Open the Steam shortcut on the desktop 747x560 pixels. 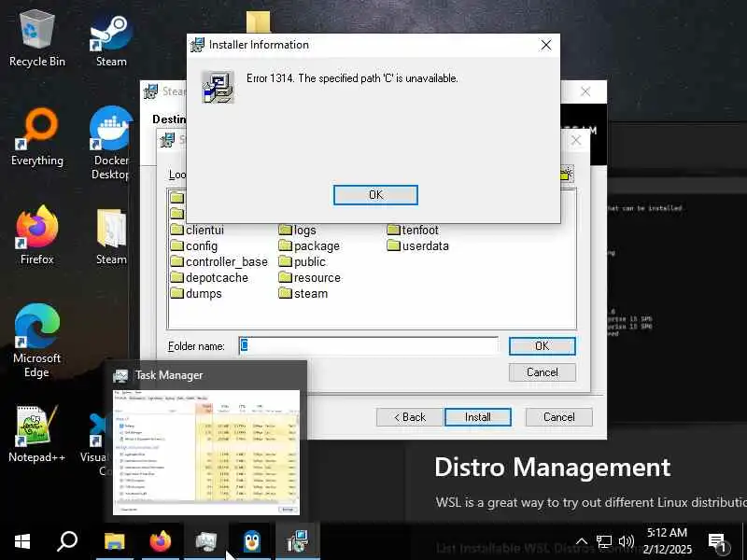(x=111, y=40)
